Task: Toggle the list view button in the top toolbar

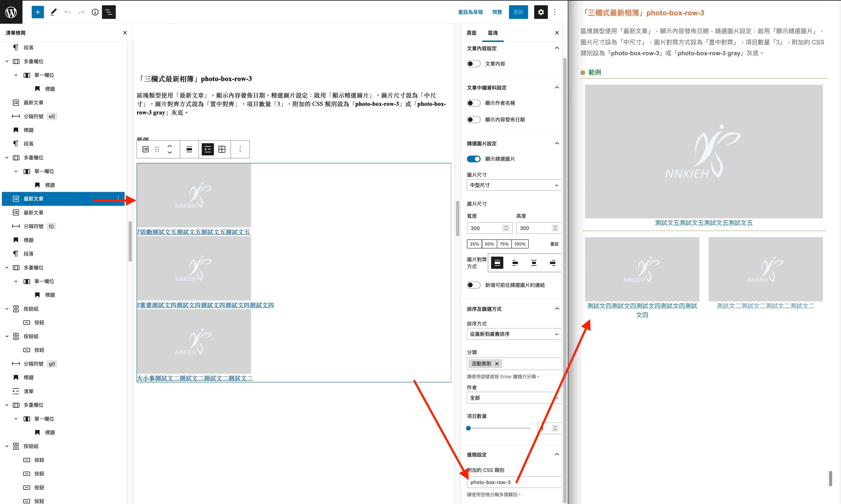Action: point(109,12)
